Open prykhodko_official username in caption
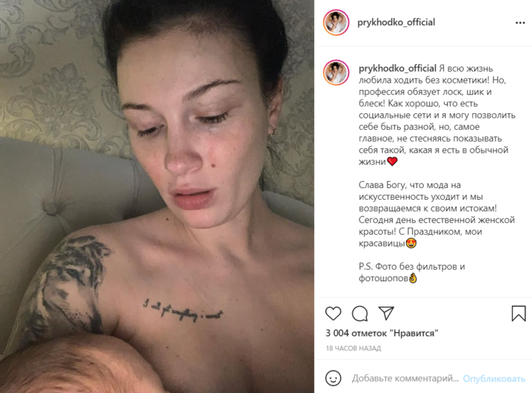Image resolution: width=532 pixels, height=393 pixels. tap(397, 69)
